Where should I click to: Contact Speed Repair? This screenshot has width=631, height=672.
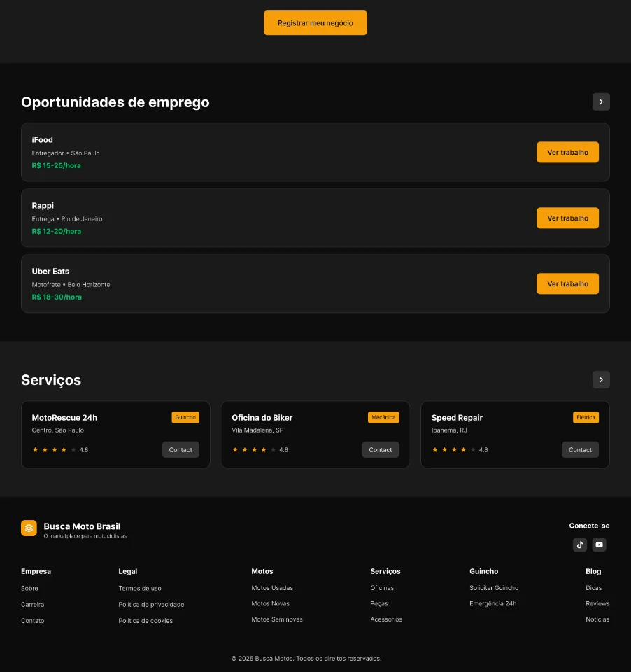pyautogui.click(x=580, y=449)
